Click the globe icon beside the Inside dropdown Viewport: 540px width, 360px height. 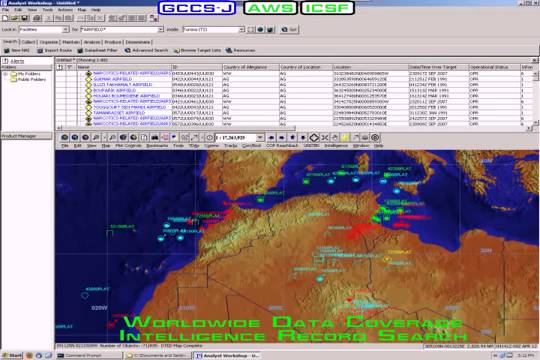pyautogui.click(x=261, y=30)
